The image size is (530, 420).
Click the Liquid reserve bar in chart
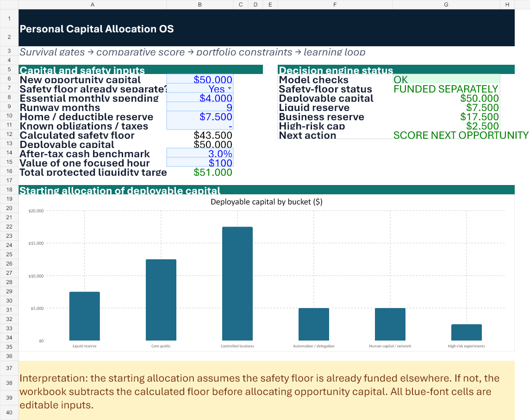pyautogui.click(x=85, y=316)
